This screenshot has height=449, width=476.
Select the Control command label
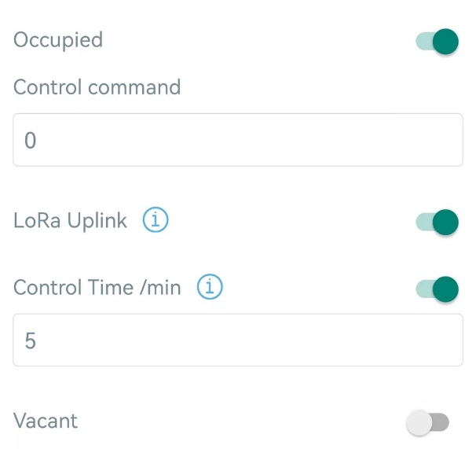[x=97, y=86]
